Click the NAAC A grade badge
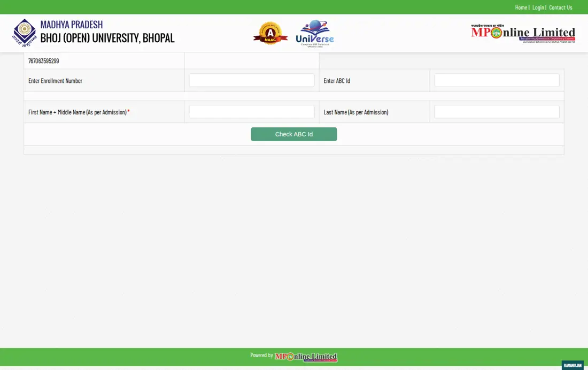This screenshot has width=588, height=370. click(270, 33)
